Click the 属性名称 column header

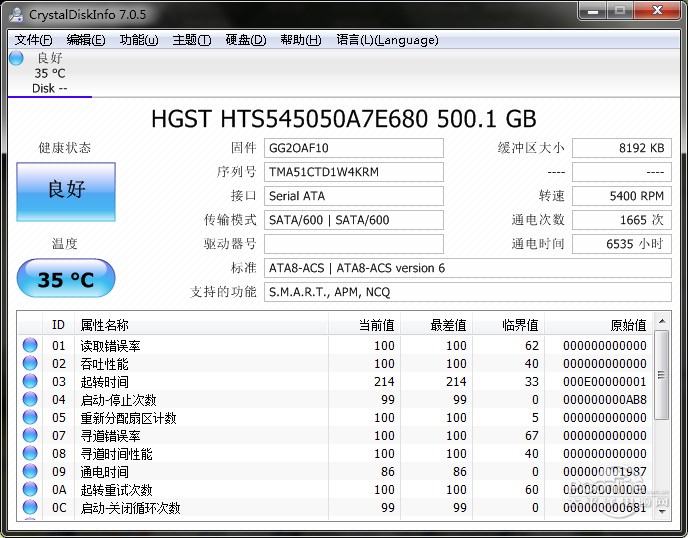105,325
